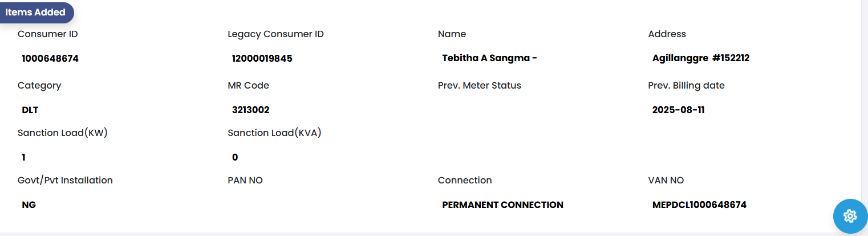The image size is (868, 236).
Task: Select previous billing date 2025-08-11
Action: [x=679, y=110]
